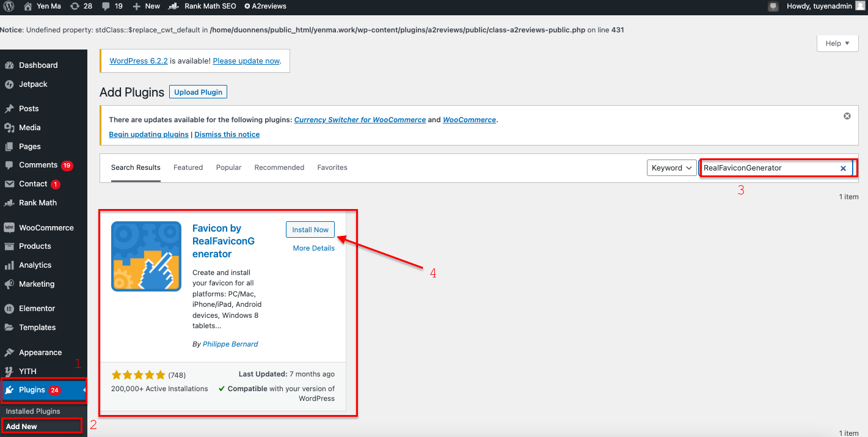This screenshot has width=868, height=437.
Task: Open the admin bar notification icon
Action: (x=773, y=6)
